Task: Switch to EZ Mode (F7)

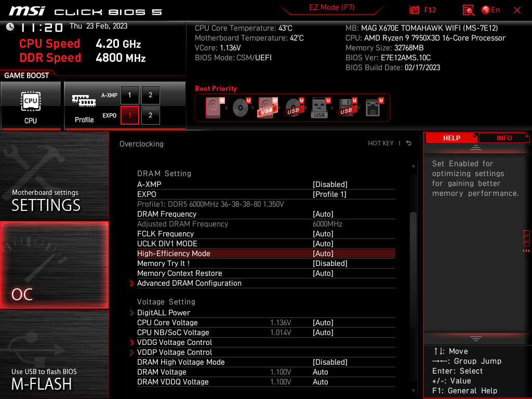Action: coord(331,7)
